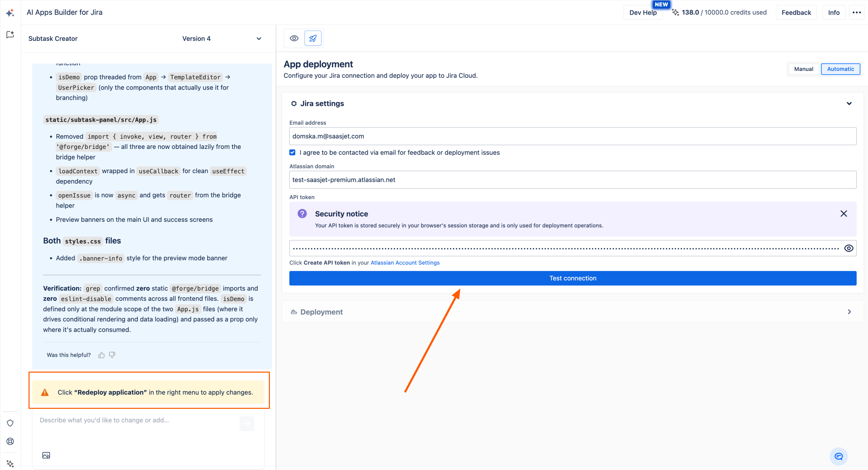Click the Email address field
868x470 pixels.
(573, 136)
